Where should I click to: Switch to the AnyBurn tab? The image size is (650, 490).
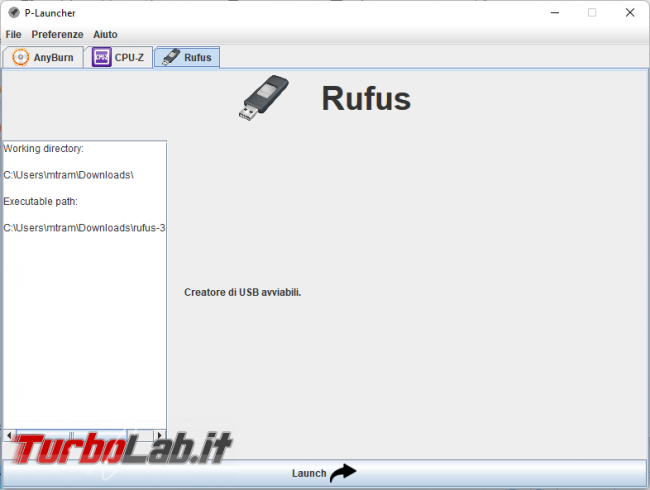(x=43, y=57)
